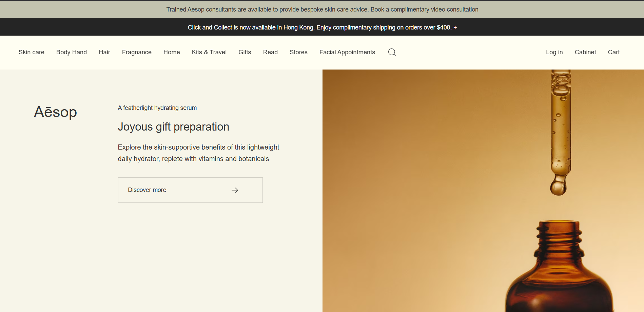The image size is (644, 312).
Task: Click Log in link
Action: click(x=554, y=52)
